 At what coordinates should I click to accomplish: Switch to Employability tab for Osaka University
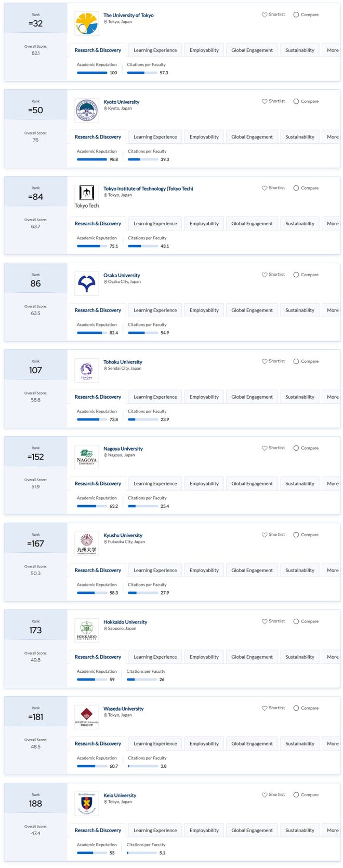[204, 310]
